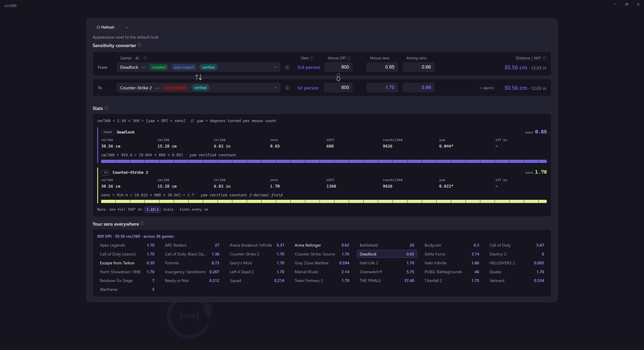Select Arma Reforger in the games list

[x=322, y=245]
